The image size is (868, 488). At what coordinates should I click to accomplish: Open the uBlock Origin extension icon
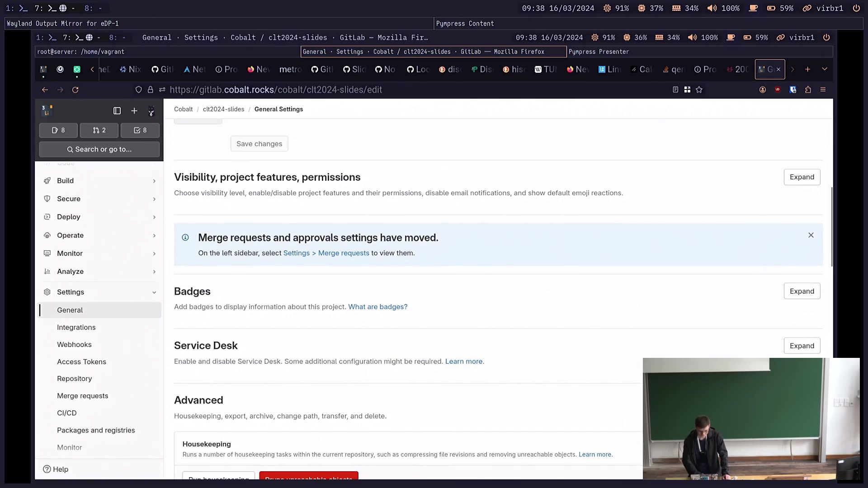(778, 90)
